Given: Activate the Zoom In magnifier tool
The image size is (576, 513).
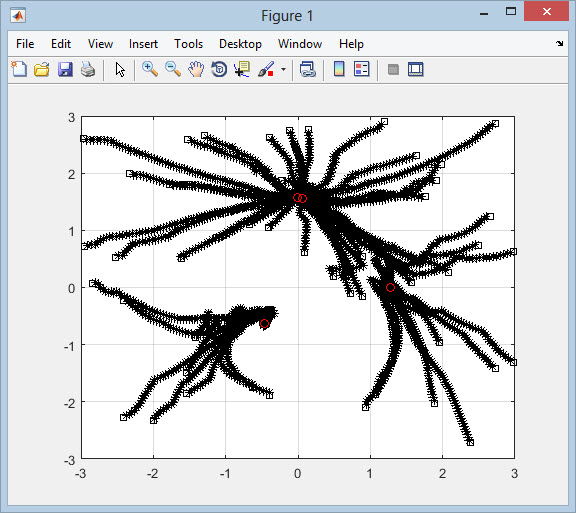Looking at the screenshot, I should click(x=150, y=69).
